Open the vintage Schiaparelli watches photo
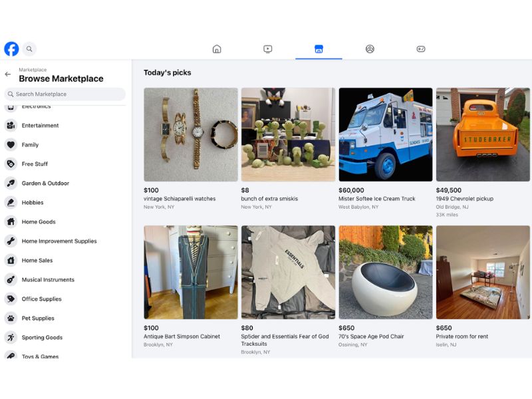The width and height of the screenshot is (532, 399). pyautogui.click(x=191, y=134)
